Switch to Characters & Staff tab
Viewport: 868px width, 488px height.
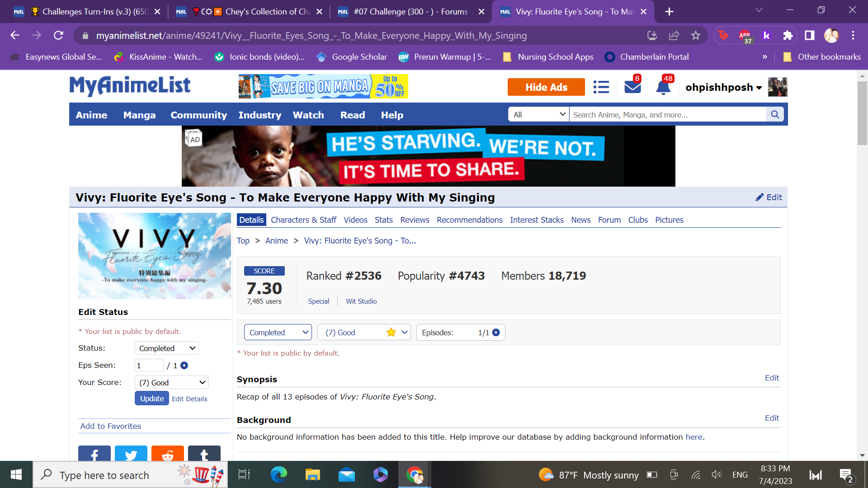pyautogui.click(x=304, y=220)
